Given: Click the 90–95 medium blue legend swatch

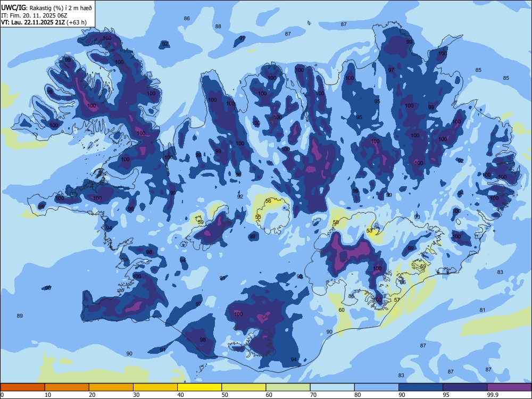Looking at the screenshot, I should click(x=421, y=387).
